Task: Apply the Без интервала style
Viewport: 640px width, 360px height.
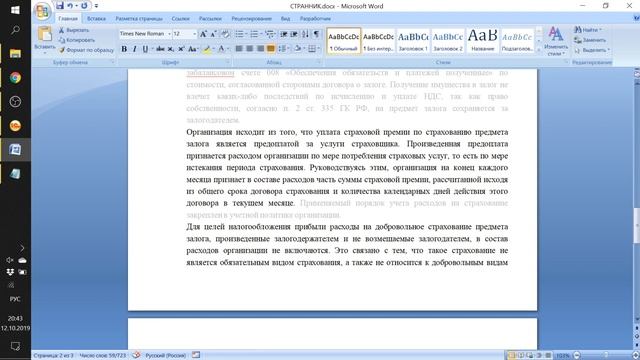Action: point(378,40)
